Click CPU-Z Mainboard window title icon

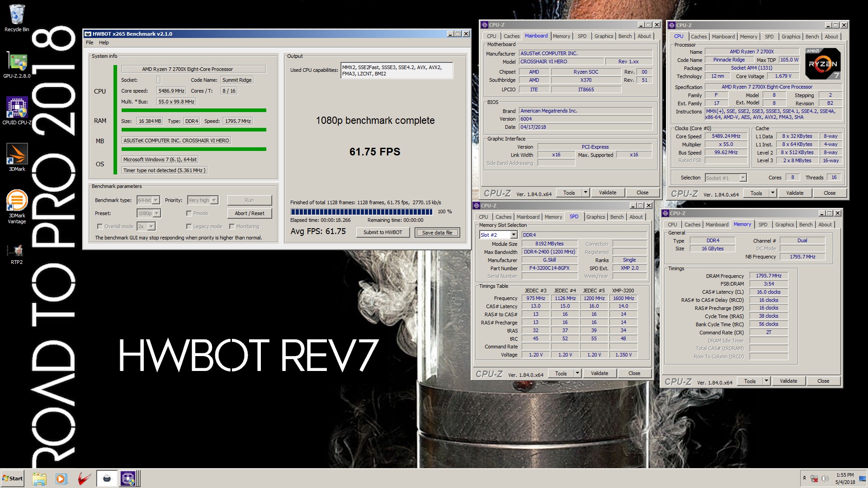(485, 25)
